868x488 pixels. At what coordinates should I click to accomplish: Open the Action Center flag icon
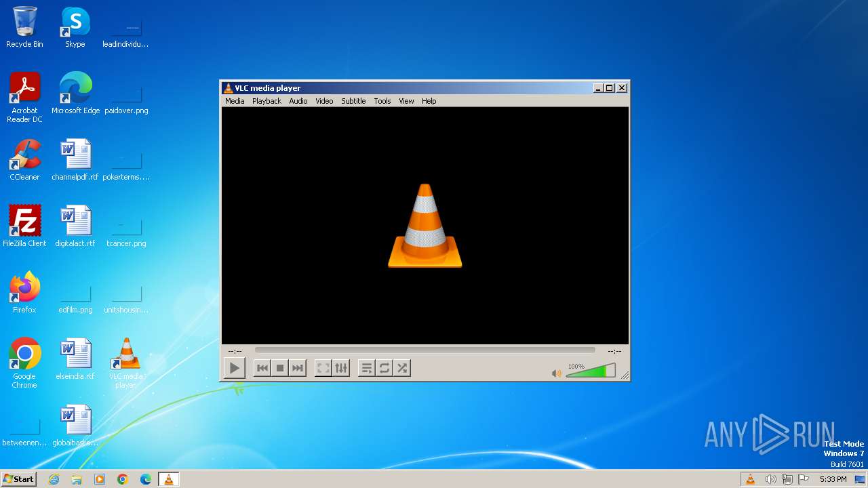pos(804,479)
